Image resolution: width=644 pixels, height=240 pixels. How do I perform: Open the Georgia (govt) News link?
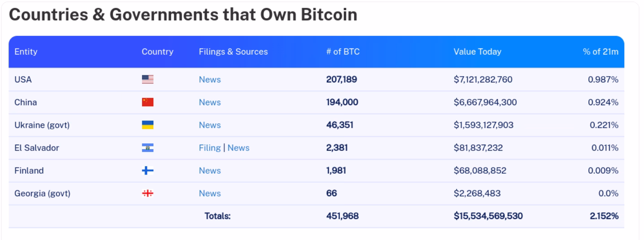[x=210, y=193]
